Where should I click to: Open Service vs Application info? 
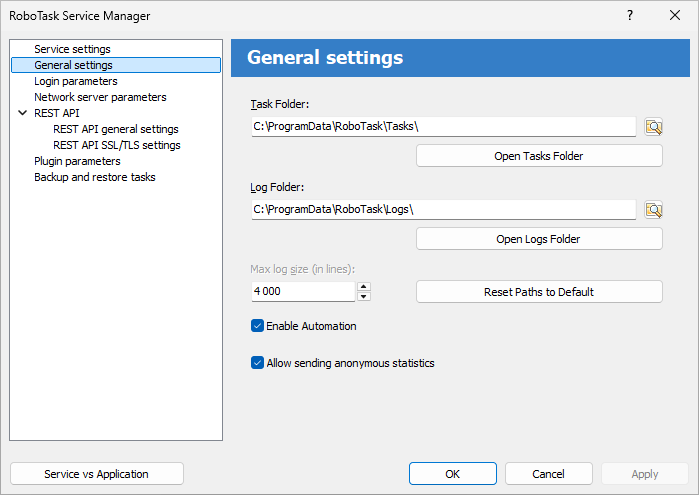coord(97,474)
